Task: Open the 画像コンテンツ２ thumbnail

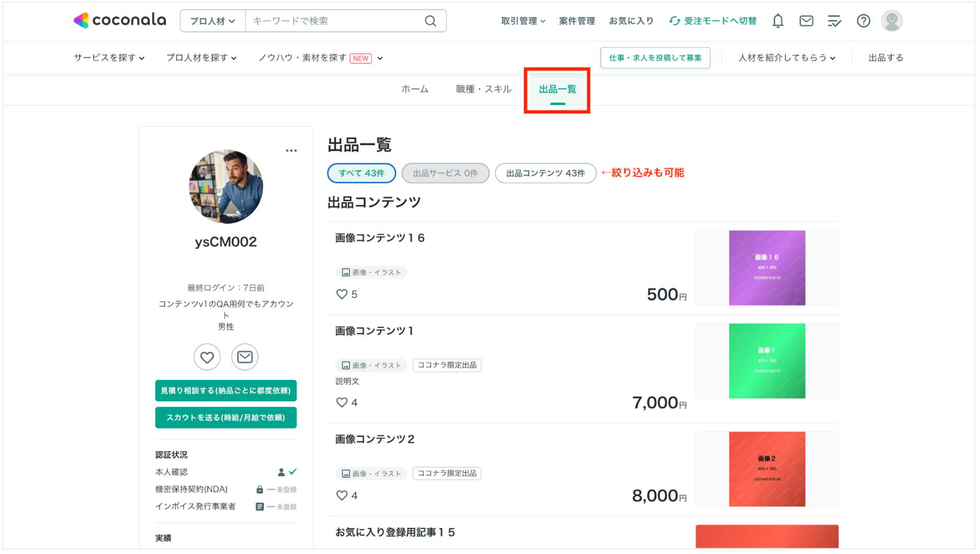Action: 766,469
